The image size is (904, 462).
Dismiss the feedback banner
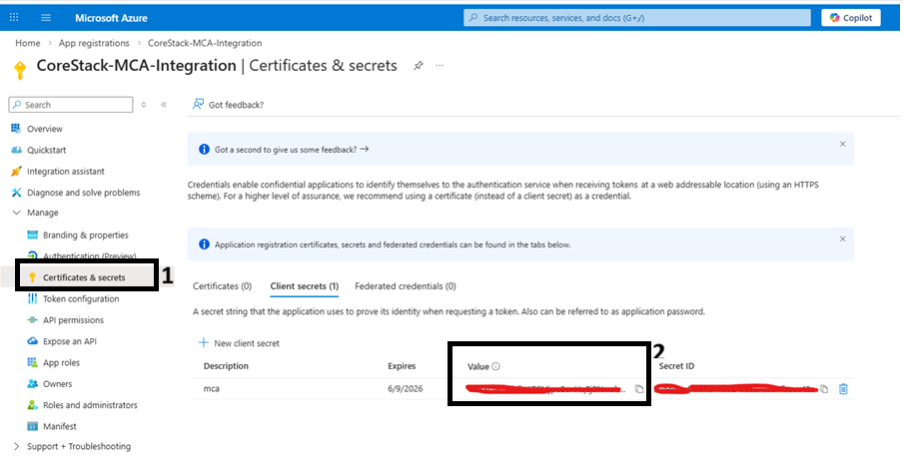[842, 144]
